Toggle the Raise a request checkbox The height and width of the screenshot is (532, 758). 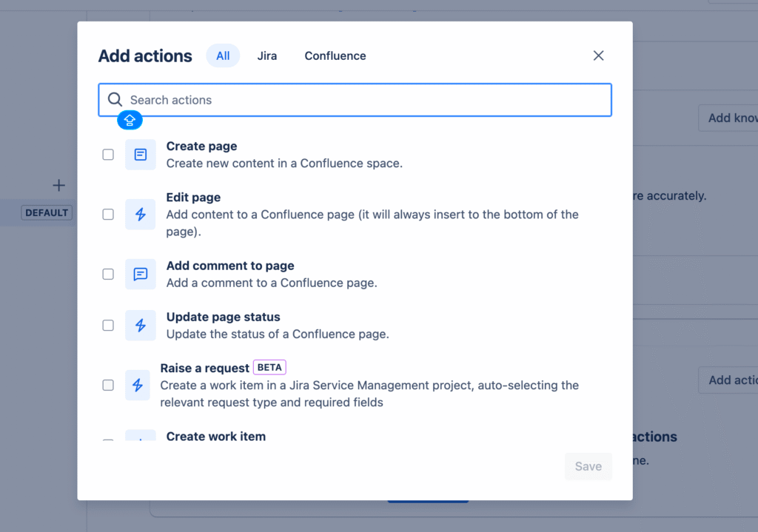(108, 385)
